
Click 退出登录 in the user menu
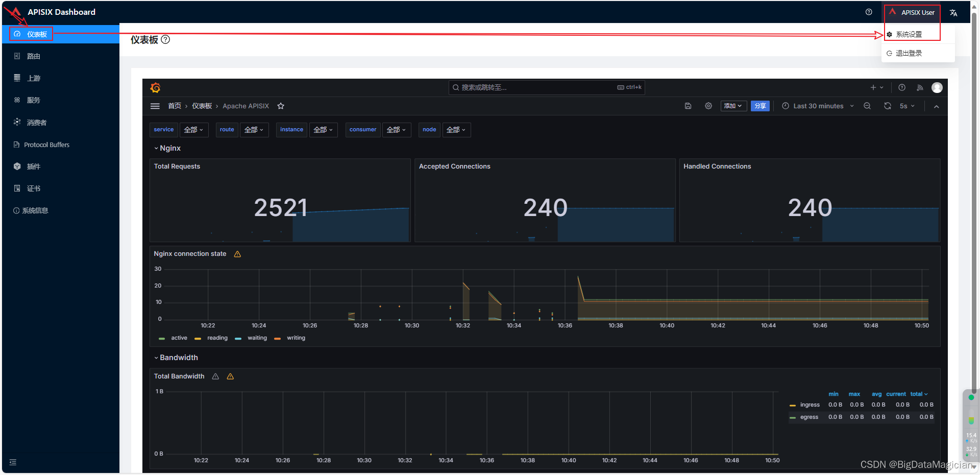coord(909,53)
